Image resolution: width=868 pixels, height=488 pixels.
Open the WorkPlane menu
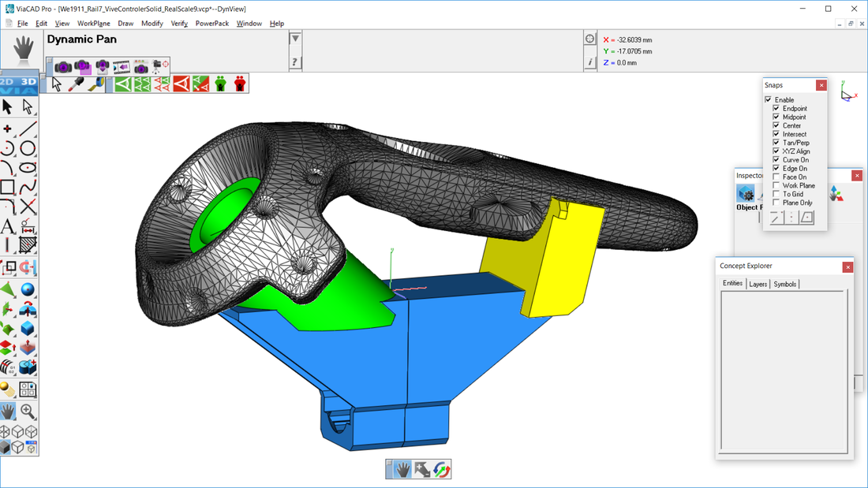pyautogui.click(x=94, y=24)
